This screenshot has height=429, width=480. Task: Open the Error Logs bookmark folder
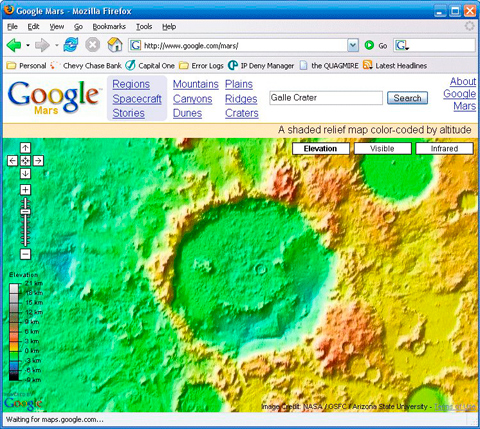tap(201, 66)
